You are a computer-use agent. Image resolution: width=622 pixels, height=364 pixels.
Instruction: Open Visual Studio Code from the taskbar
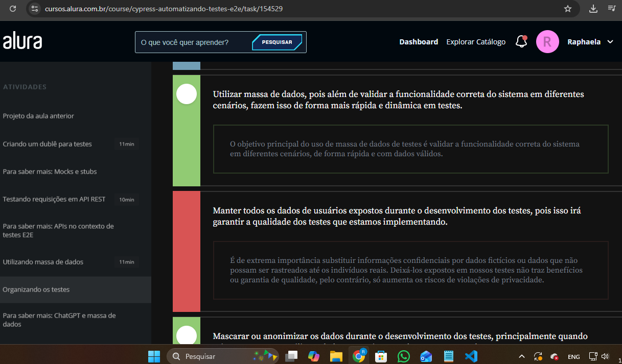pyautogui.click(x=471, y=356)
